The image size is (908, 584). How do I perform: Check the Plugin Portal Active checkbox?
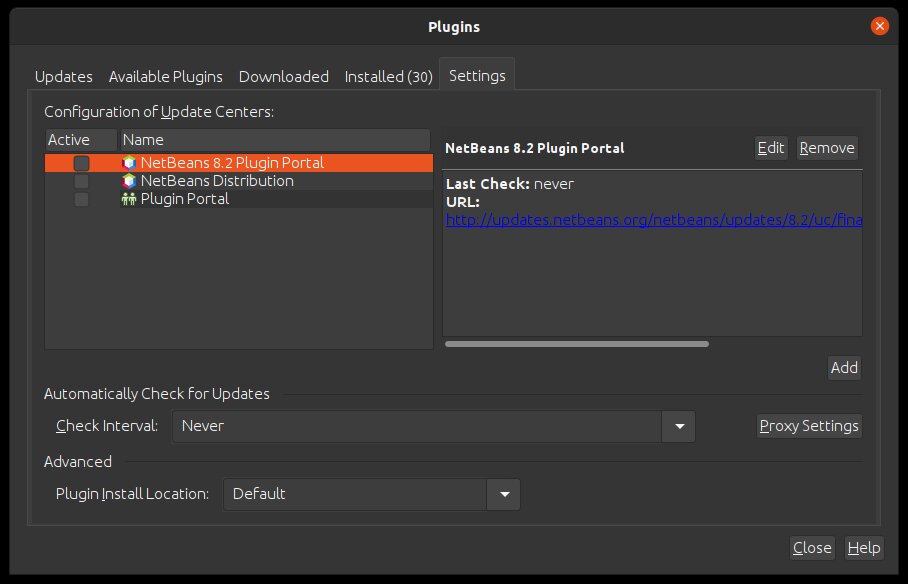[x=83, y=199]
